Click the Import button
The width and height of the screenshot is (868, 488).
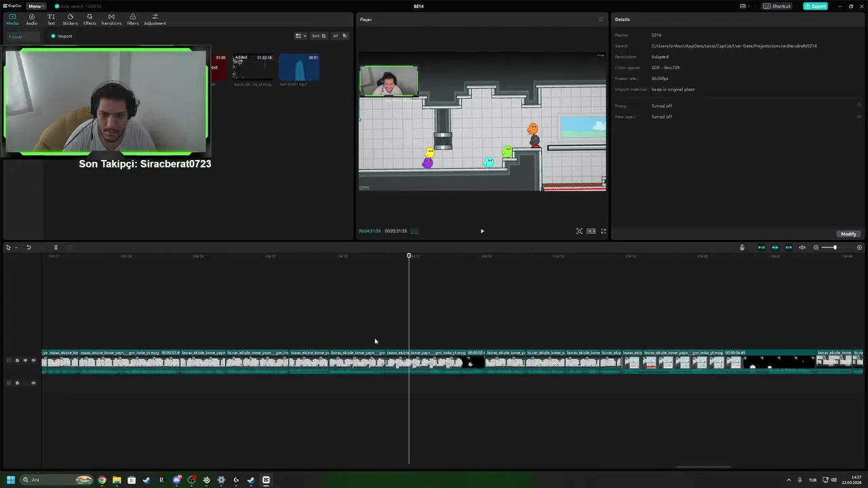pos(62,37)
